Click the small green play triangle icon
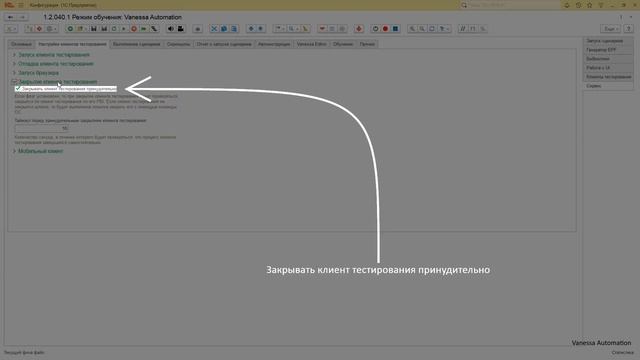640x360 pixels. 124,29
